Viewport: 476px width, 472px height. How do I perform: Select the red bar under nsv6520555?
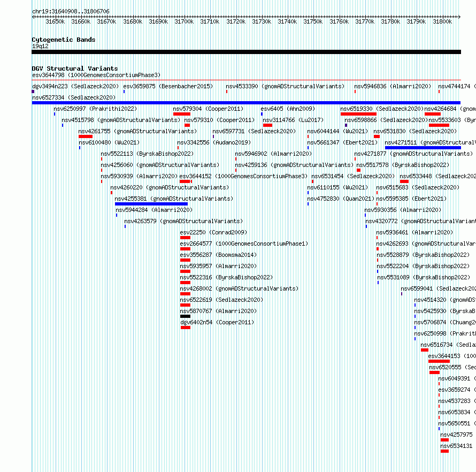click(x=434, y=372)
